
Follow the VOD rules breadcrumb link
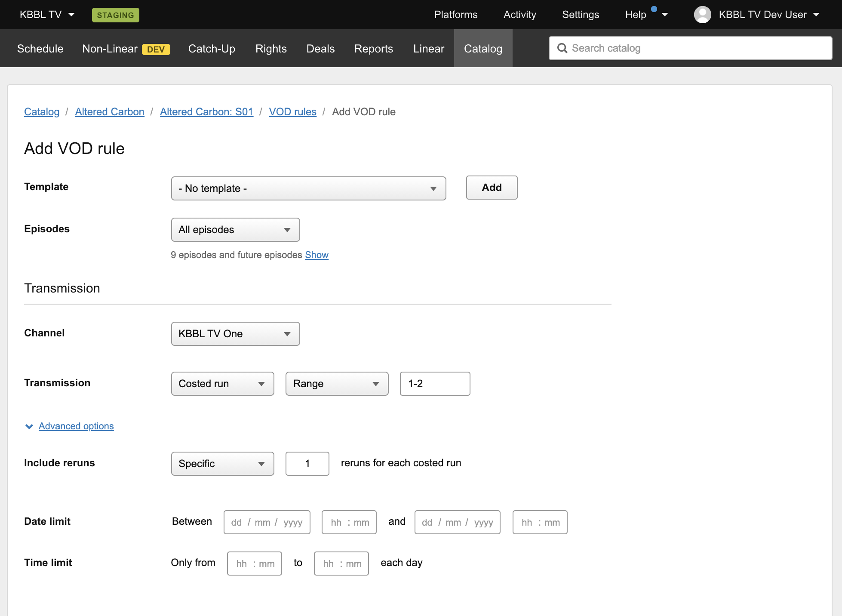(x=292, y=112)
